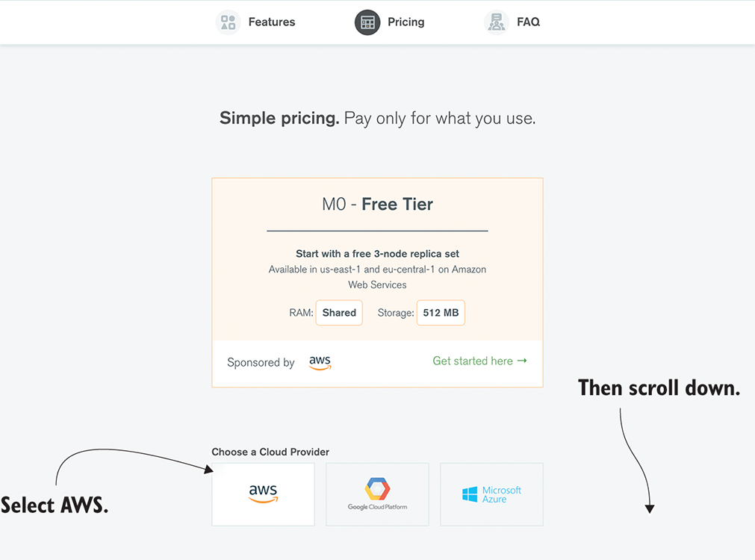
Task: Switch to the Pricing tab label
Action: click(406, 22)
